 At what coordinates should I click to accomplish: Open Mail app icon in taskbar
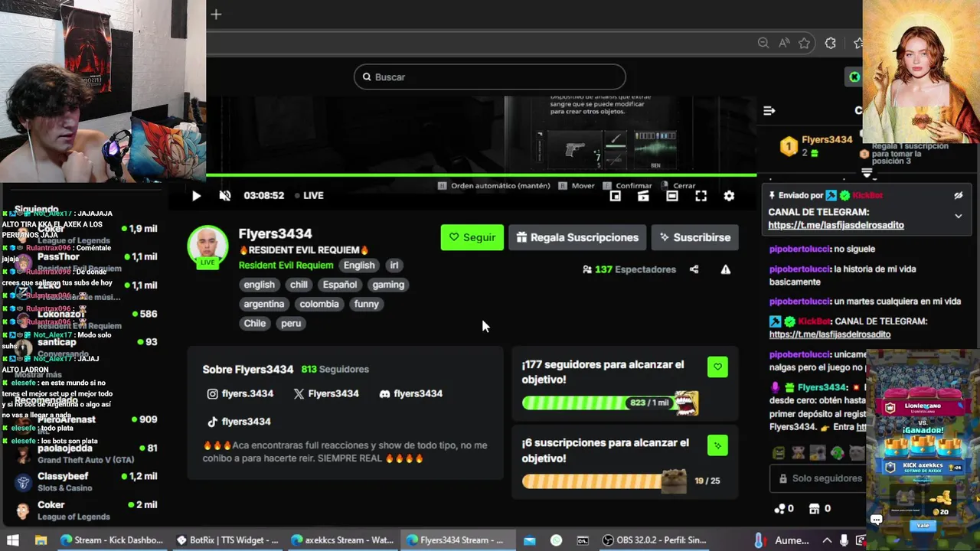[x=529, y=540]
